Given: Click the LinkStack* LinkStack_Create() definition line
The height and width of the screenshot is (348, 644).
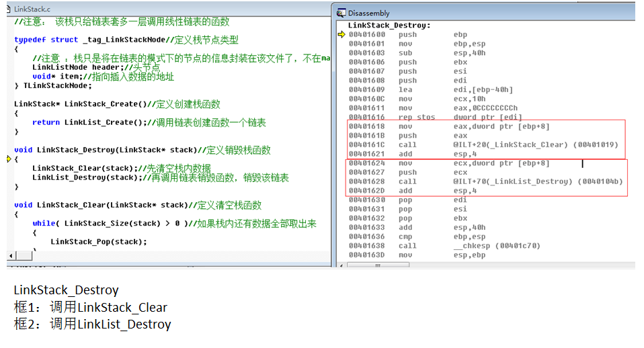Looking at the screenshot, I should [x=117, y=104].
